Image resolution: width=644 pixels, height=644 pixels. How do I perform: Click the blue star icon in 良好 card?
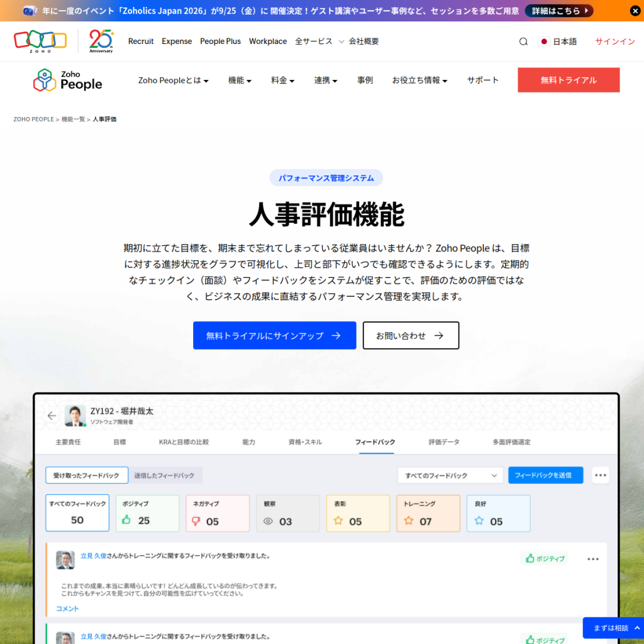[479, 521]
